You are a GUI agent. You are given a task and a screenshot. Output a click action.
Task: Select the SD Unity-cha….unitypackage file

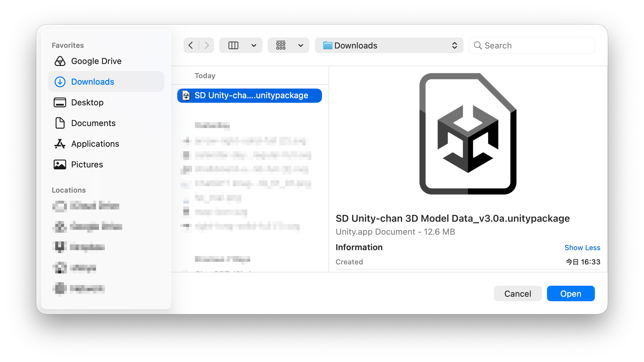point(250,96)
